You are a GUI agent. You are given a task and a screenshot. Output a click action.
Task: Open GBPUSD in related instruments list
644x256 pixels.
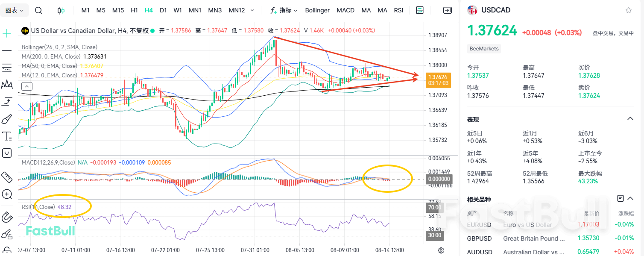point(479,238)
